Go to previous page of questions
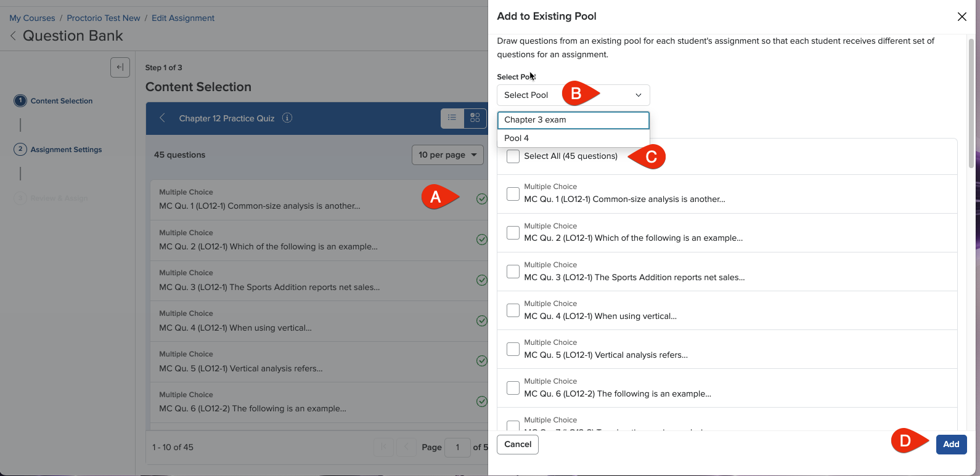 click(x=406, y=447)
